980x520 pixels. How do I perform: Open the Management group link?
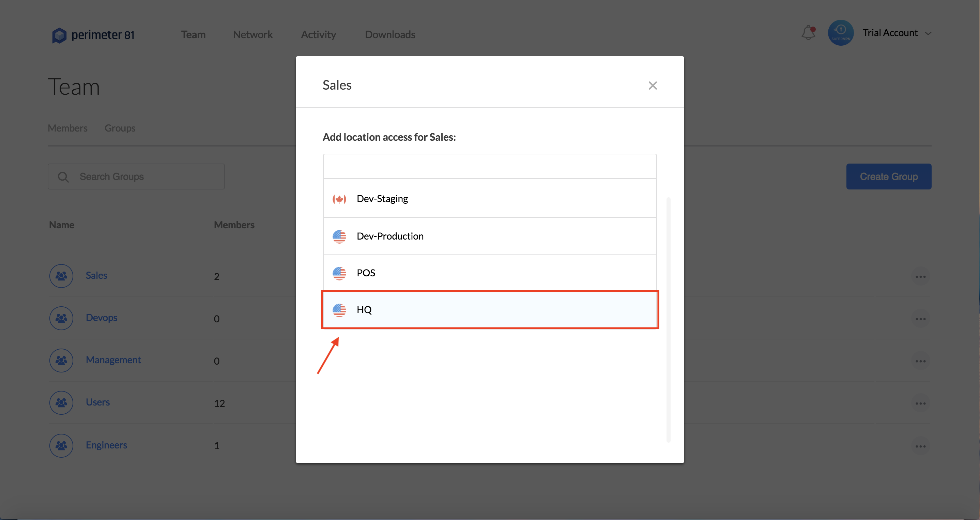[113, 360]
